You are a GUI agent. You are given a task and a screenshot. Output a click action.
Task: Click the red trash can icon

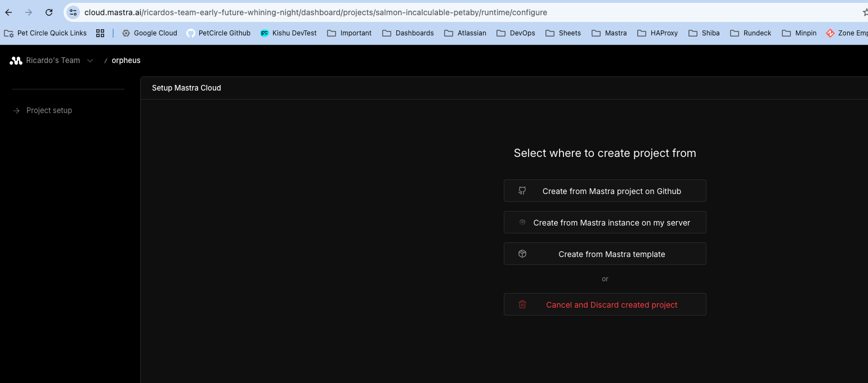522,304
